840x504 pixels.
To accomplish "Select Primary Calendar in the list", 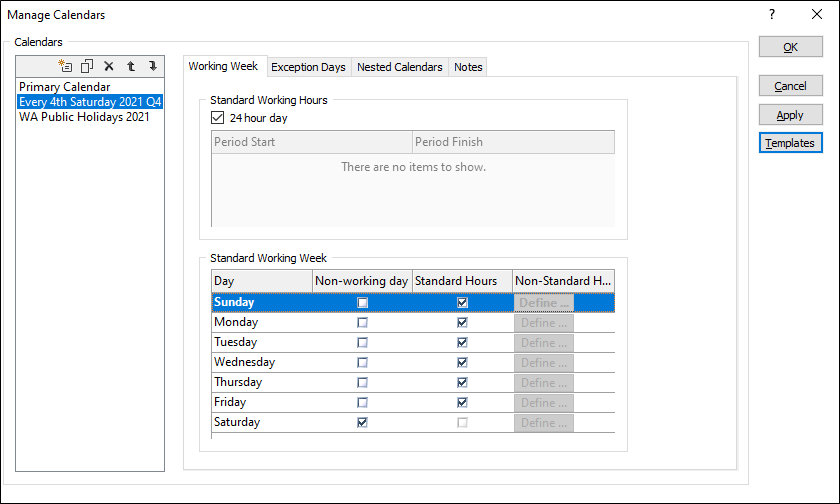I will point(64,87).
